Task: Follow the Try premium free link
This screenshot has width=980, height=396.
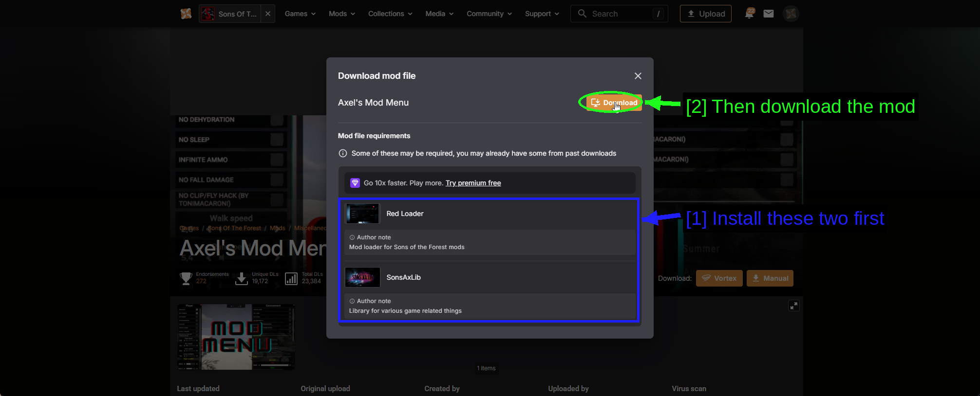Action: click(473, 183)
